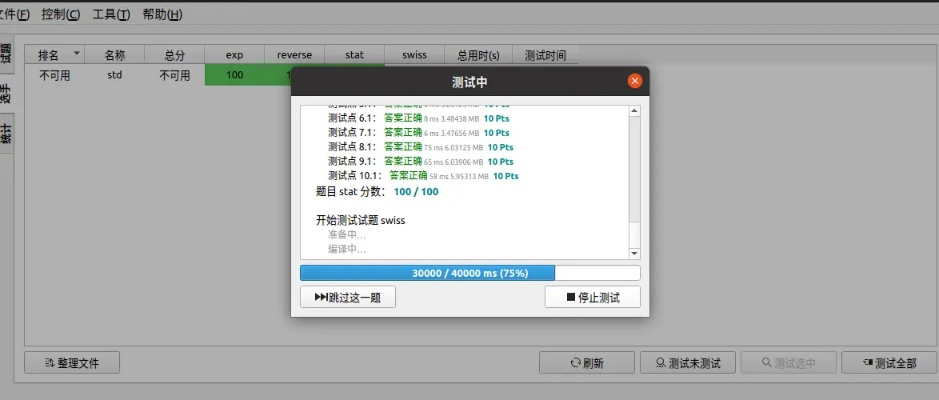
Task: Click the 刷新 refresh button
Action: point(586,363)
